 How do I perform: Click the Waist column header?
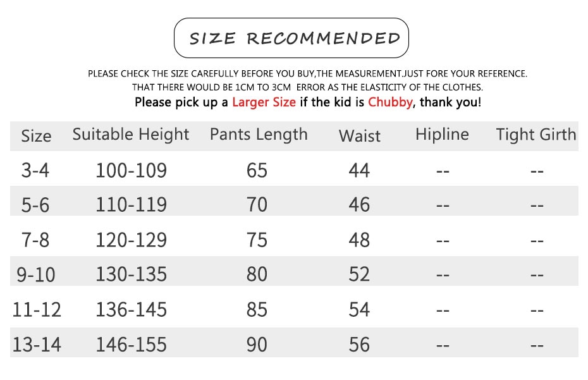359,136
